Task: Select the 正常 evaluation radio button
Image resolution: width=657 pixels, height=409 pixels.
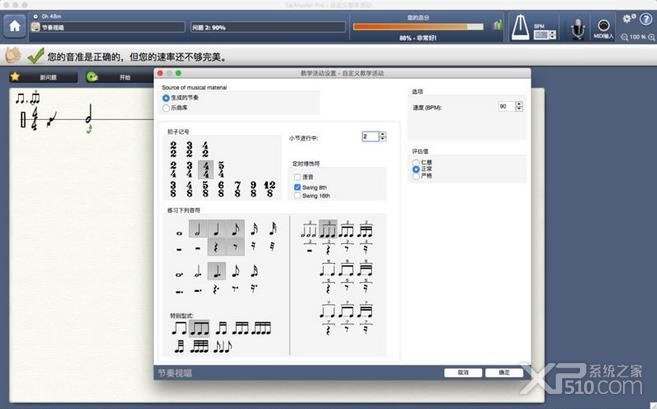Action: [416, 169]
